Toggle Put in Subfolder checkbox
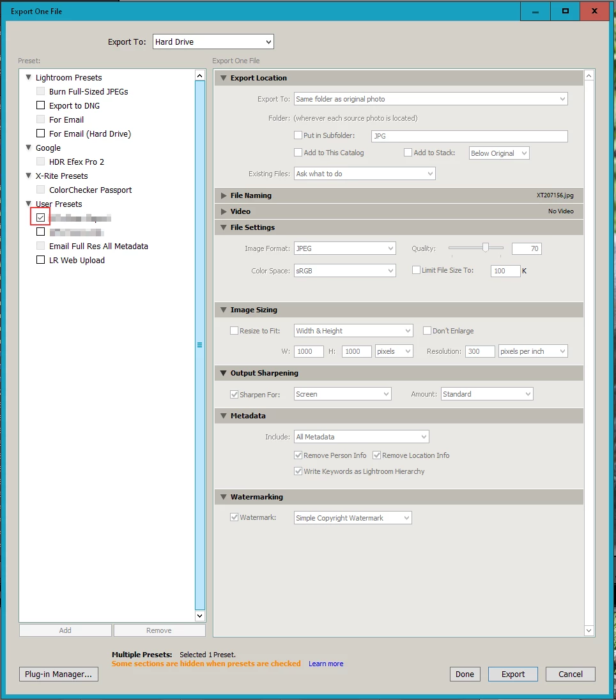Image resolution: width=616 pixels, height=700 pixels. pyautogui.click(x=298, y=135)
